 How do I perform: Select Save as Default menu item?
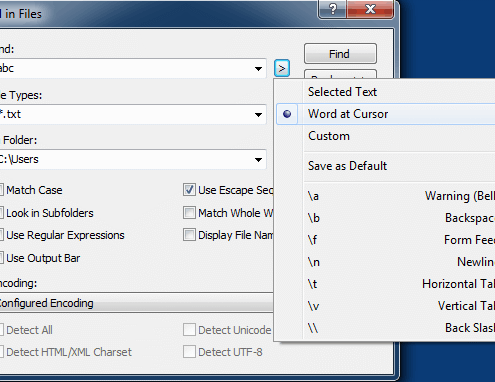pos(386,166)
